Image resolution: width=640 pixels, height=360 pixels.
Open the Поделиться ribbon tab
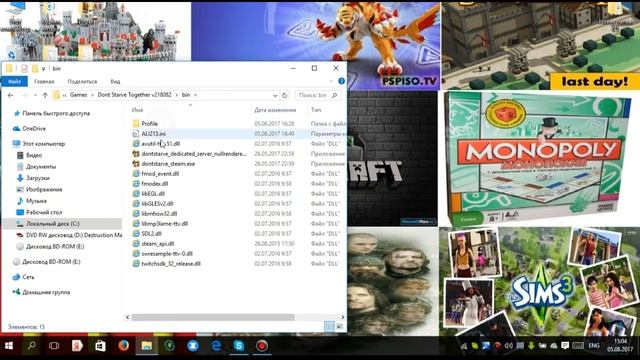tap(82, 82)
